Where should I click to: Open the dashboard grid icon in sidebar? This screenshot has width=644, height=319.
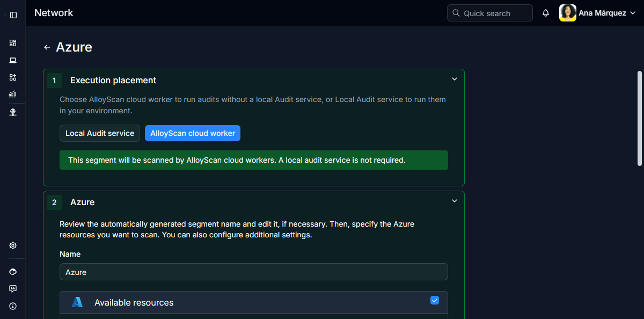tap(13, 43)
